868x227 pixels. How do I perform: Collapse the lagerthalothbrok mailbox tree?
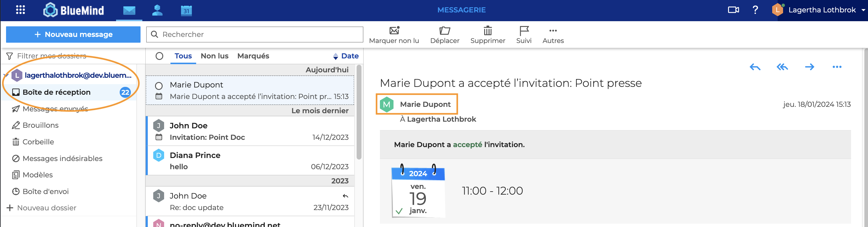point(6,75)
